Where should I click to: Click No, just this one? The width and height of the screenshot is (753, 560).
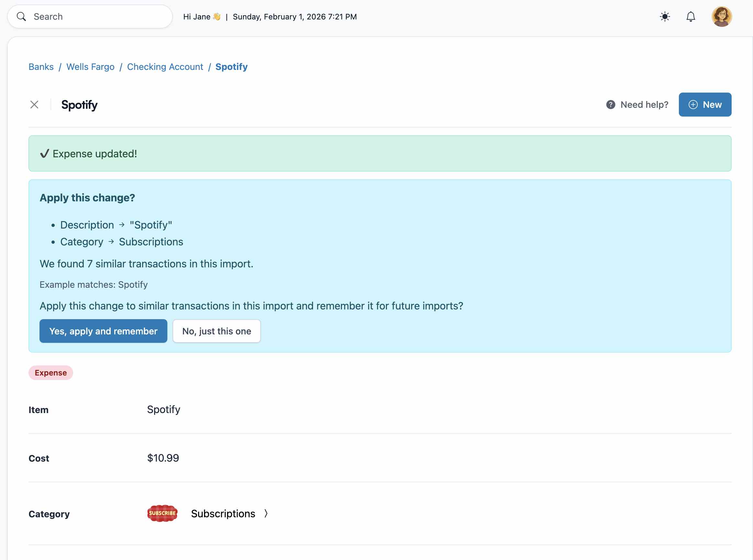point(217,331)
